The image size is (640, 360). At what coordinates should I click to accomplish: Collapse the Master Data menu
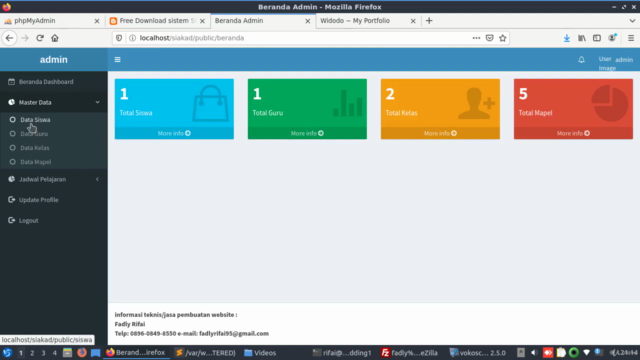click(x=54, y=102)
